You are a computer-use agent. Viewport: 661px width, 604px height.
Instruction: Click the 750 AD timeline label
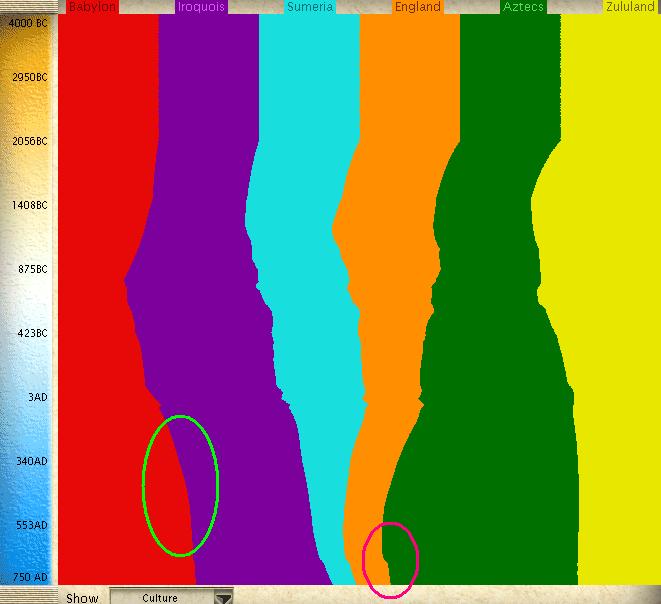tap(29, 578)
